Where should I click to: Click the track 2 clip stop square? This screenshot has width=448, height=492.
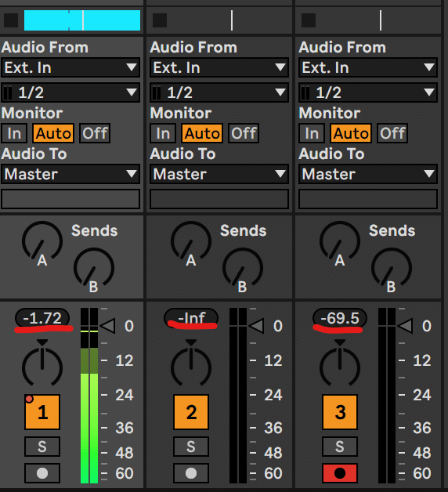pyautogui.click(x=160, y=20)
